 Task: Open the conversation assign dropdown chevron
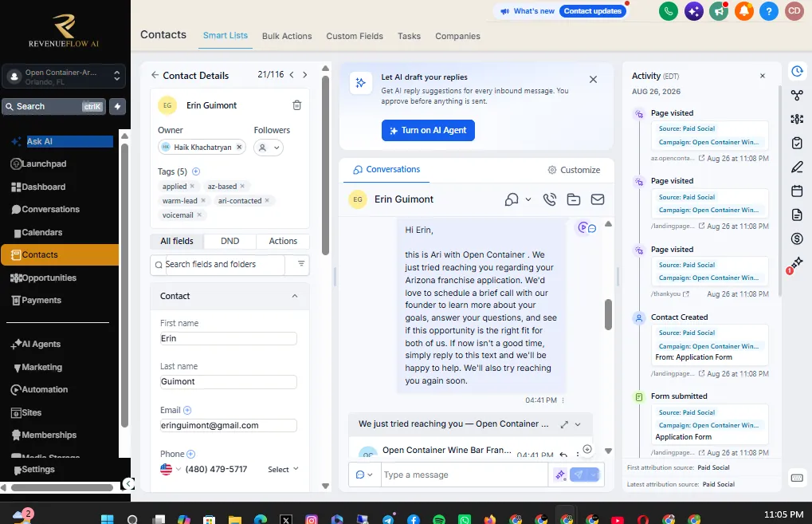pos(528,199)
